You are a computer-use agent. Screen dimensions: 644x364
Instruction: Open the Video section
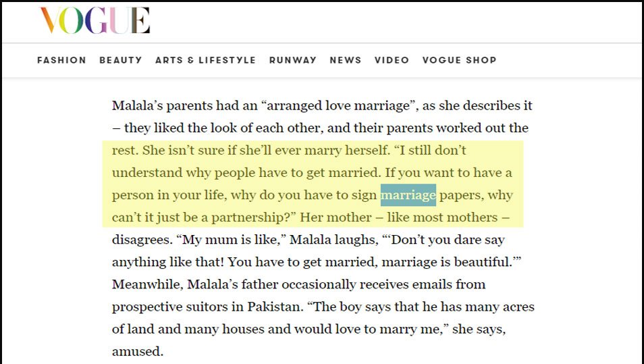point(392,60)
